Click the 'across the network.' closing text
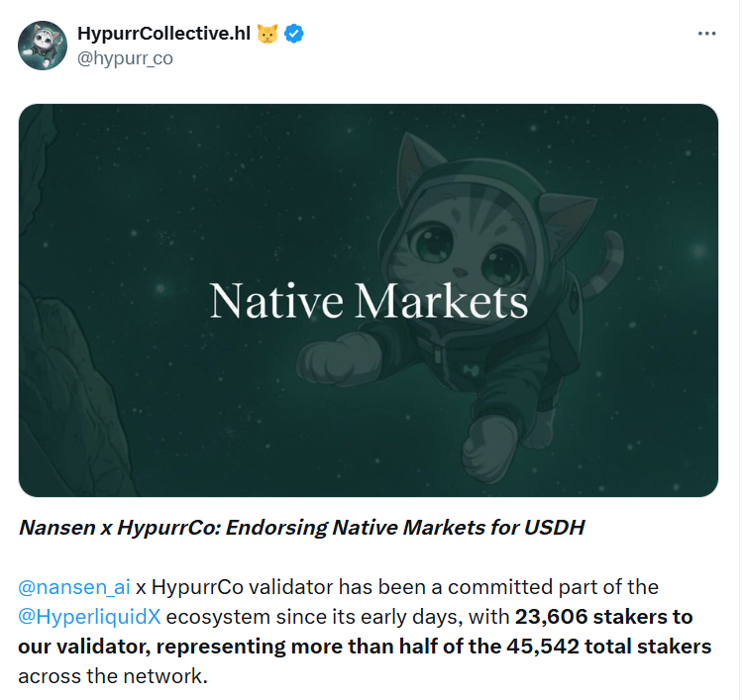 coord(113,676)
